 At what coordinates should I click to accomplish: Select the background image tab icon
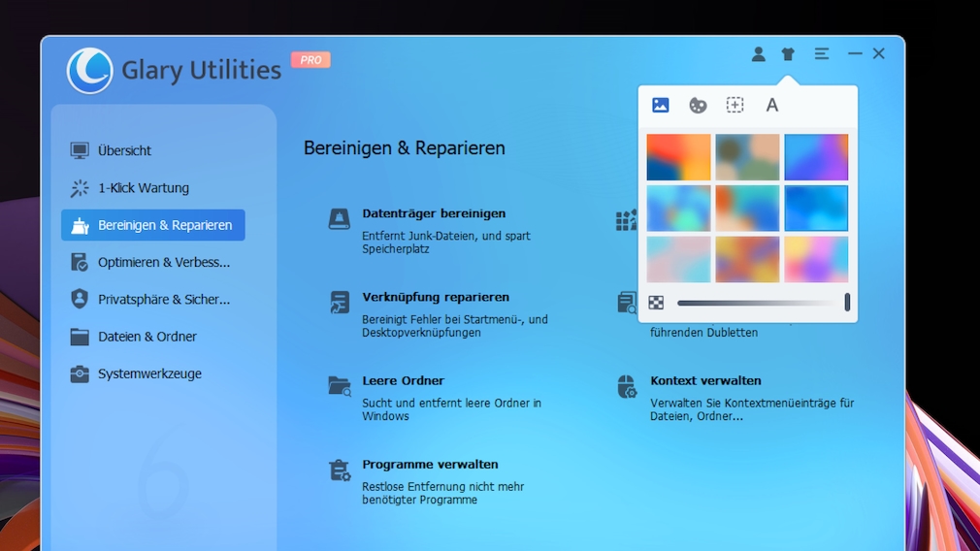[661, 105]
